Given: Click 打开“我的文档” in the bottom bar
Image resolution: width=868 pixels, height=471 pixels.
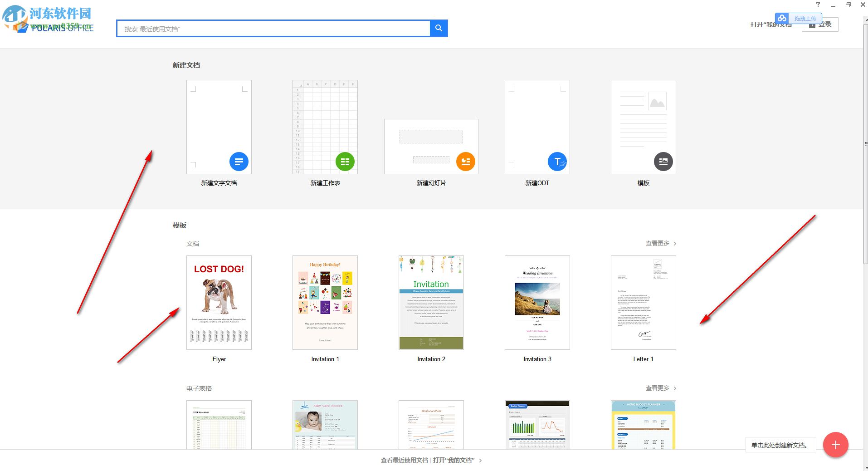Looking at the screenshot, I should (454, 460).
